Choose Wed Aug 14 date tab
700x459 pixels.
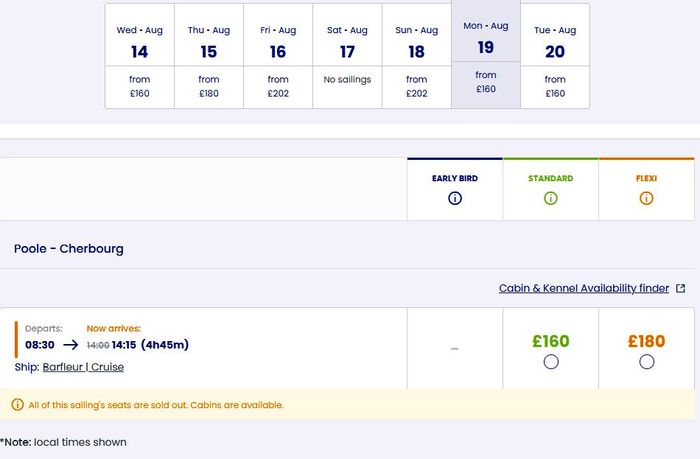pos(139,56)
